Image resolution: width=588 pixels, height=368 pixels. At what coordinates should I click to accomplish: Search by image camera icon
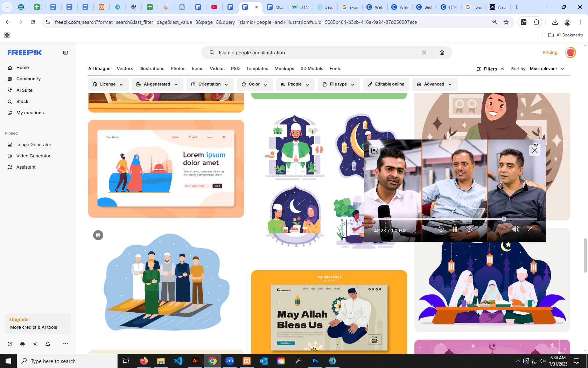pos(442,53)
